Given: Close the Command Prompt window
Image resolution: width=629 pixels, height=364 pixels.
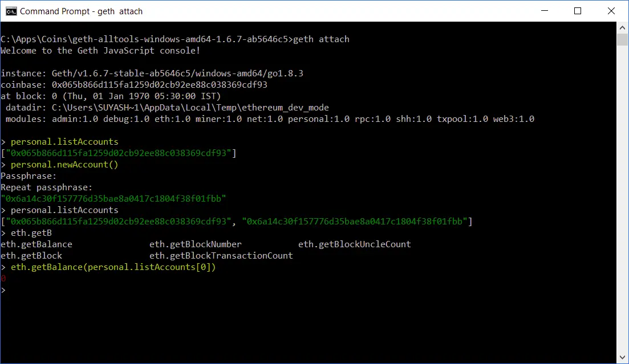Looking at the screenshot, I should click(611, 11).
